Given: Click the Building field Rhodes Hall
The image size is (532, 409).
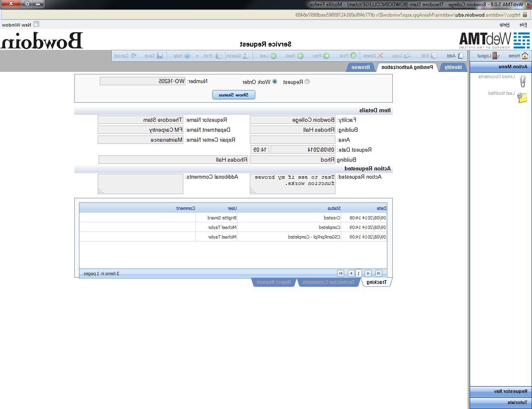Looking at the screenshot, I should pyautogui.click(x=293, y=130).
